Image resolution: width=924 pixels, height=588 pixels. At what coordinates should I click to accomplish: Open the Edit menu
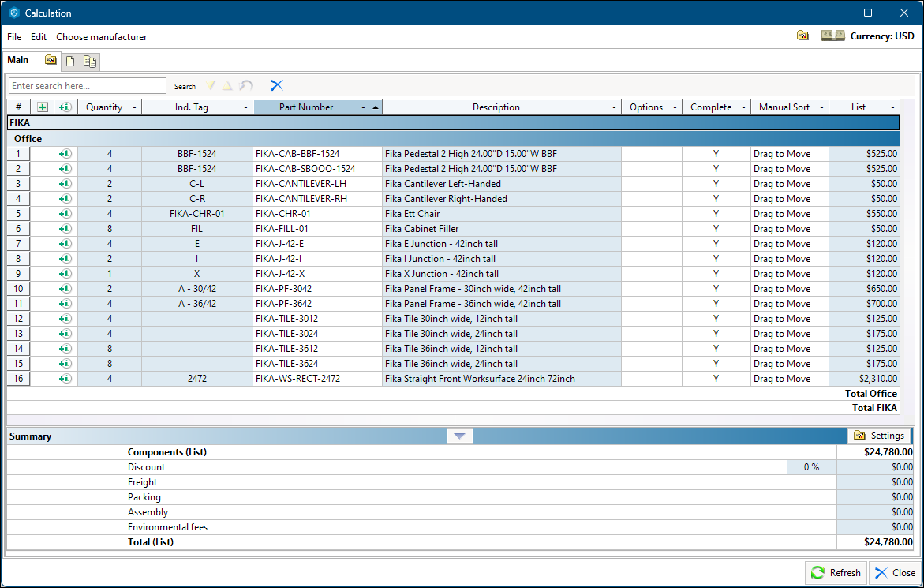point(39,36)
